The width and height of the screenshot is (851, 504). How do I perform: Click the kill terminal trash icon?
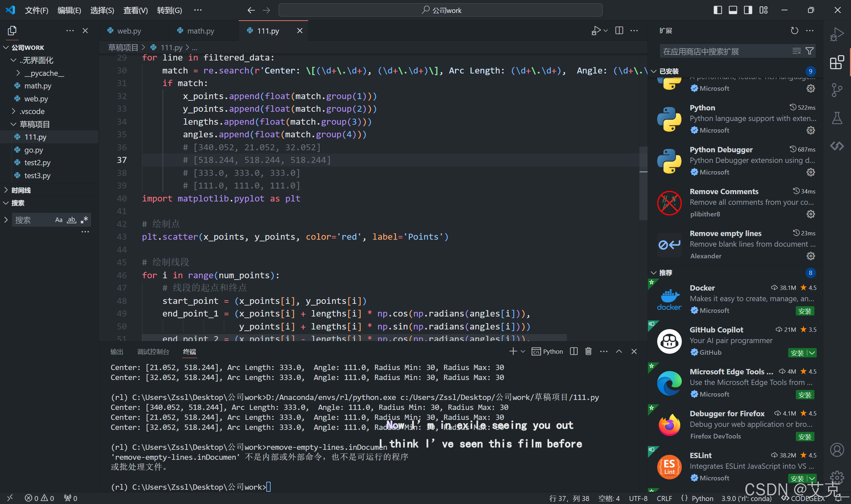(588, 351)
